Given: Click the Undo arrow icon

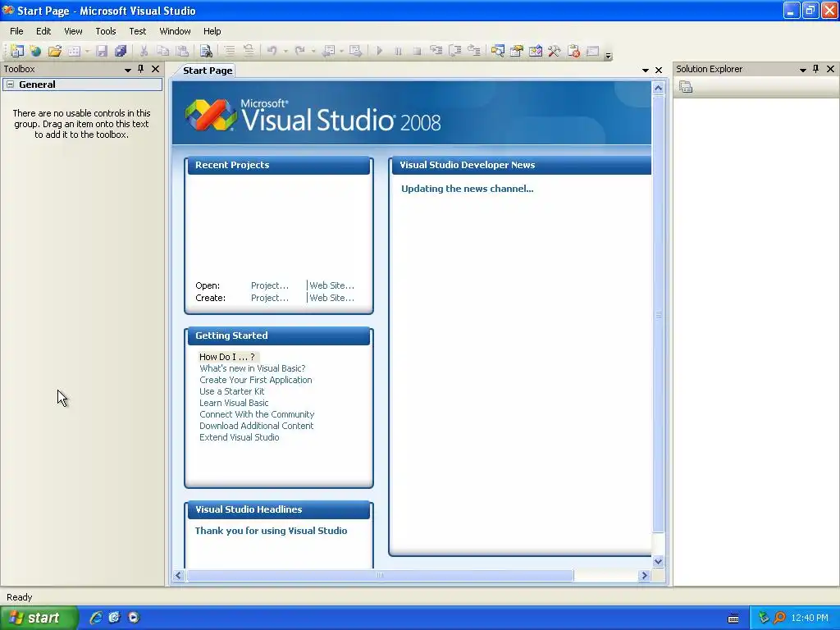Looking at the screenshot, I should [x=272, y=51].
